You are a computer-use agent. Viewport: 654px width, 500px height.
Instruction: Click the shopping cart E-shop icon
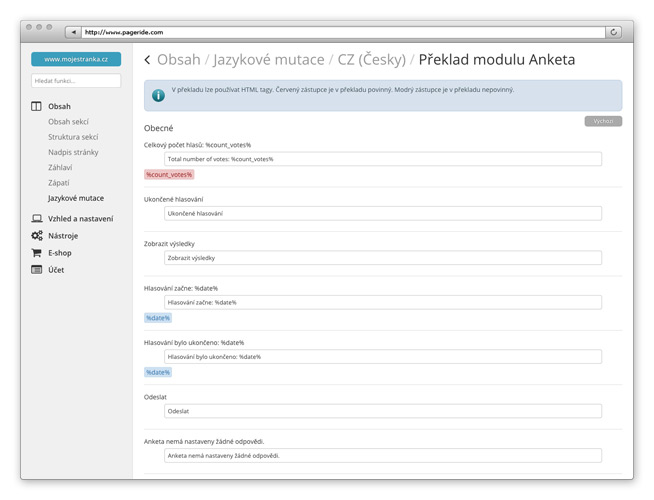pos(37,253)
